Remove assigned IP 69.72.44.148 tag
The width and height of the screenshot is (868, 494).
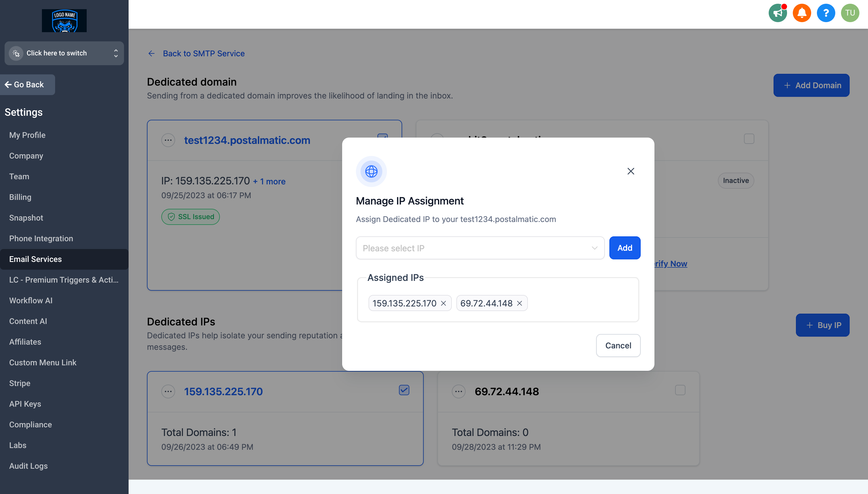point(520,303)
